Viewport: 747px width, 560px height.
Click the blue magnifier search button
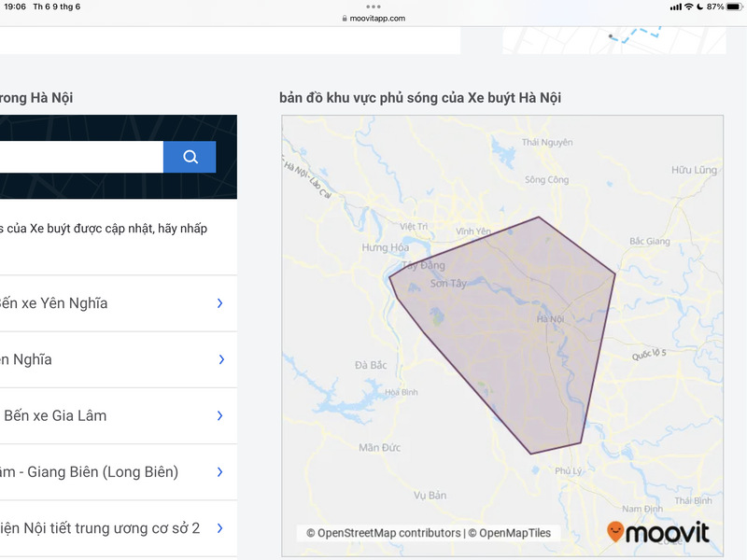pos(190,157)
